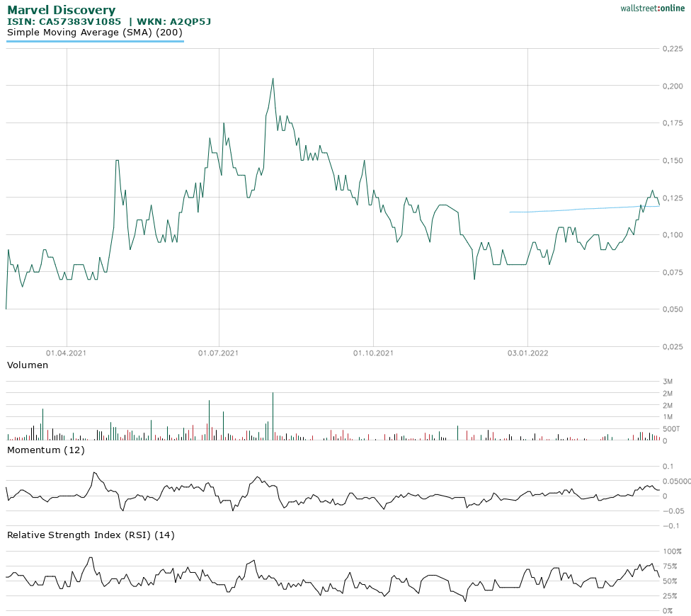Click the 100% RSI axis label
The image size is (691, 616).
pyautogui.click(x=673, y=552)
